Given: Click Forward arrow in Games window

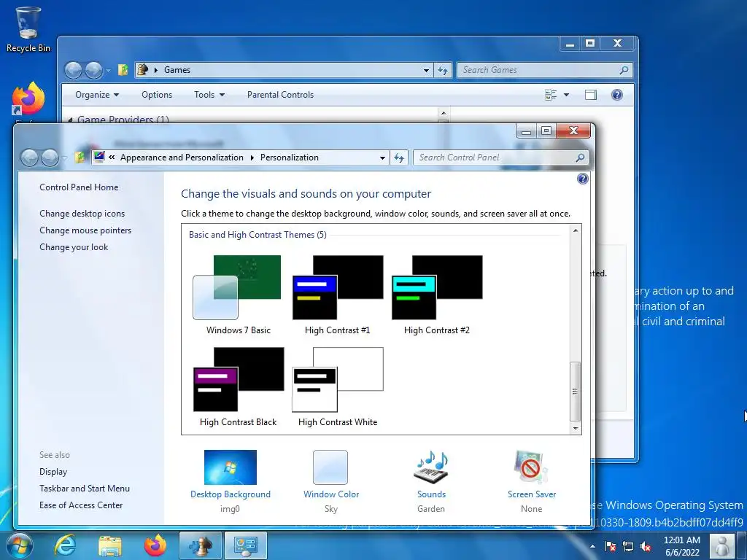Looking at the screenshot, I should (x=94, y=71).
